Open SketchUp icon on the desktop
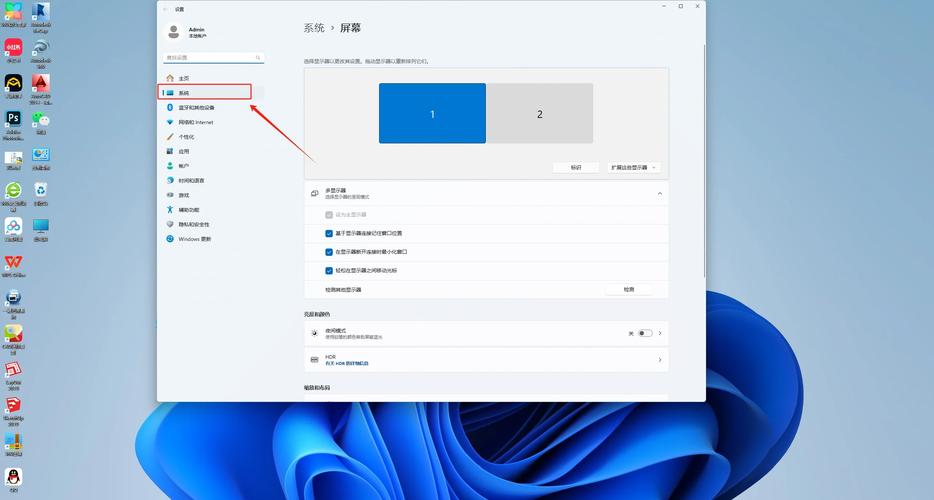The width and height of the screenshot is (934, 500). coord(13,405)
